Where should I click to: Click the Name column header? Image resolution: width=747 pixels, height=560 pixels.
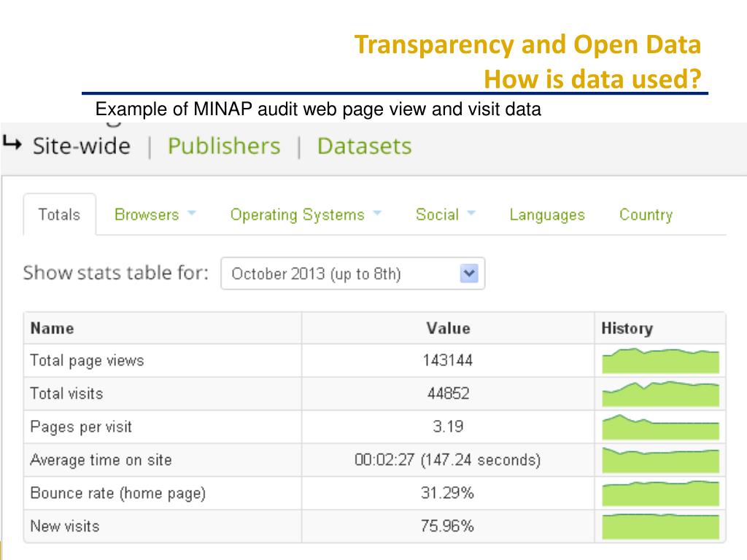tap(52, 328)
